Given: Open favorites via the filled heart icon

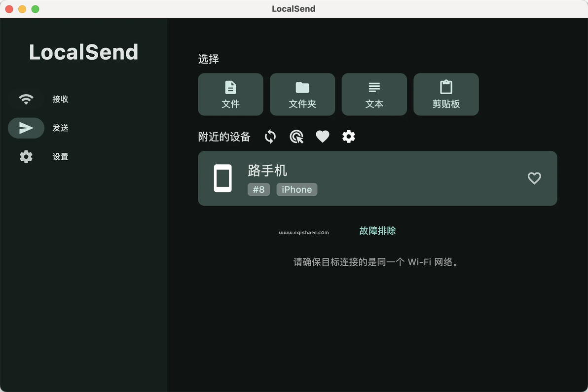Looking at the screenshot, I should (323, 137).
